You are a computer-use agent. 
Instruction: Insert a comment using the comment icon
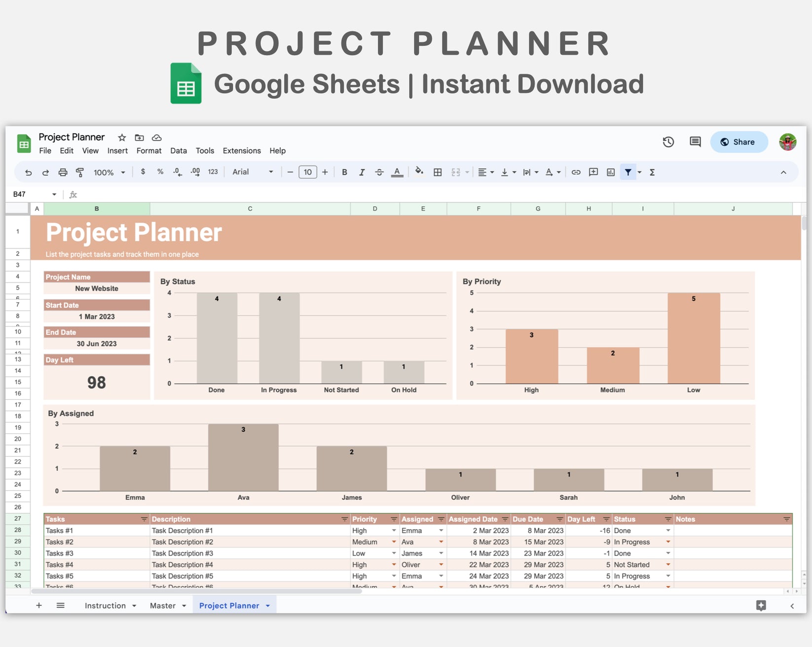[x=593, y=172]
